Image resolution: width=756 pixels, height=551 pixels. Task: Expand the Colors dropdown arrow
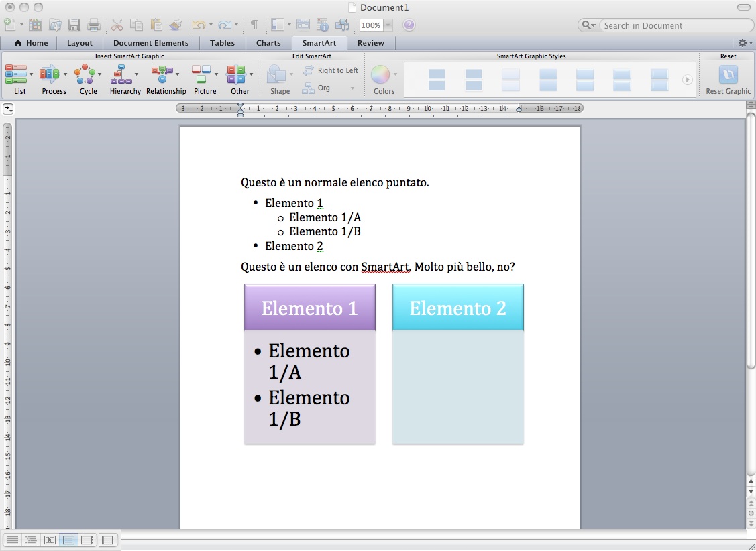tap(395, 74)
